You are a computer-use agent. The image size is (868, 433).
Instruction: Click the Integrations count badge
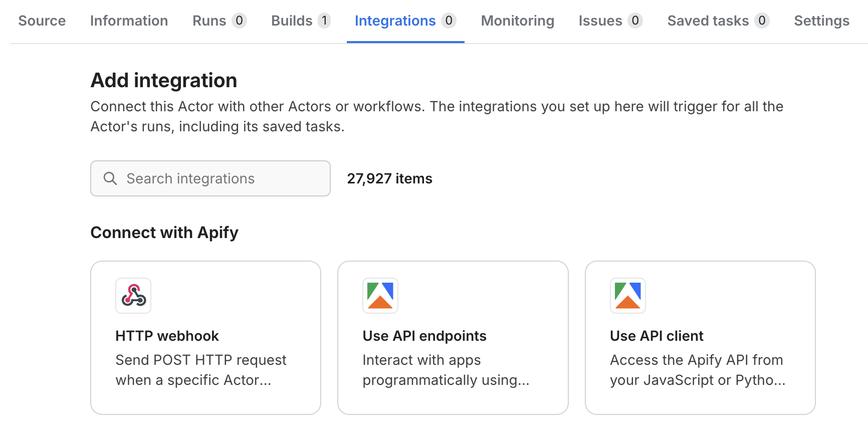pyautogui.click(x=449, y=21)
